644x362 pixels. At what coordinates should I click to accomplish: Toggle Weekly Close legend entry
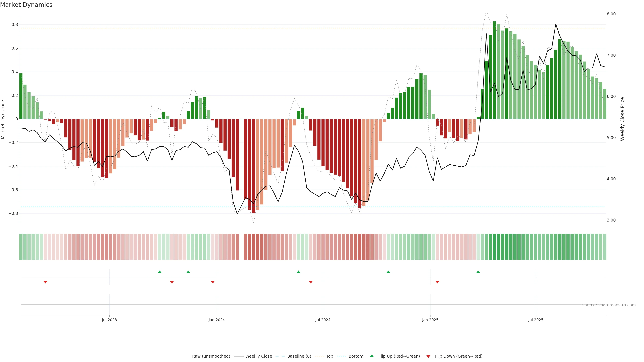click(258, 356)
